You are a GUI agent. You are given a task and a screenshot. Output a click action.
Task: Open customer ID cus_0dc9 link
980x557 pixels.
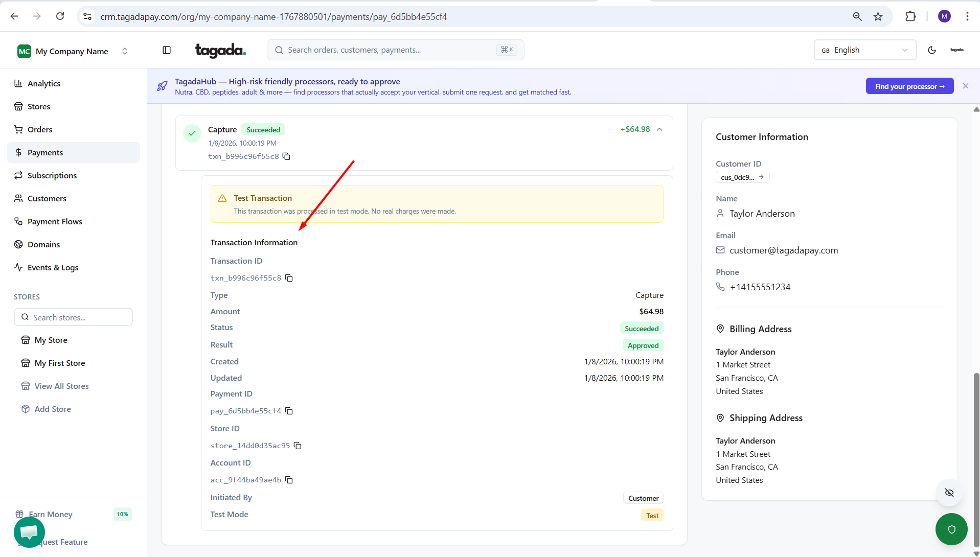(x=742, y=177)
